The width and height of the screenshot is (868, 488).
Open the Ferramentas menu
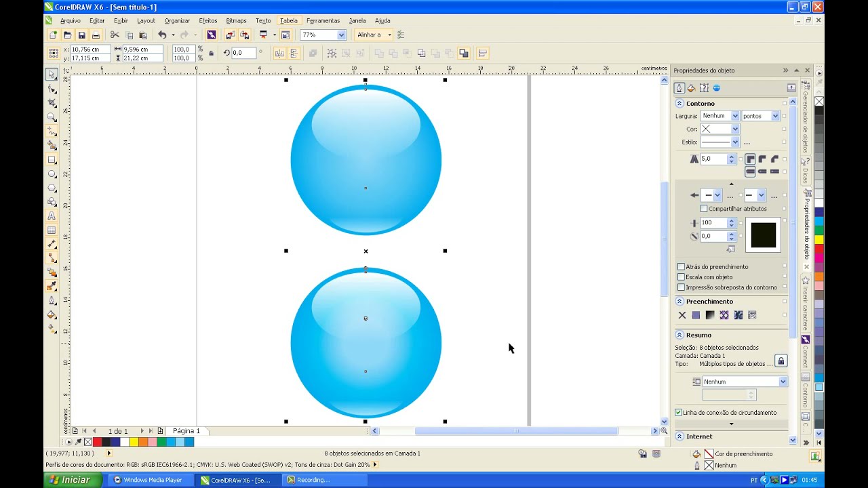coord(323,20)
